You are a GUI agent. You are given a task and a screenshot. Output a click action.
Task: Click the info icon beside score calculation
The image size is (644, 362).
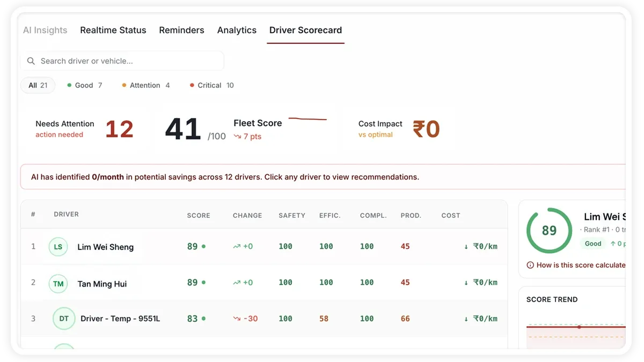click(x=530, y=265)
